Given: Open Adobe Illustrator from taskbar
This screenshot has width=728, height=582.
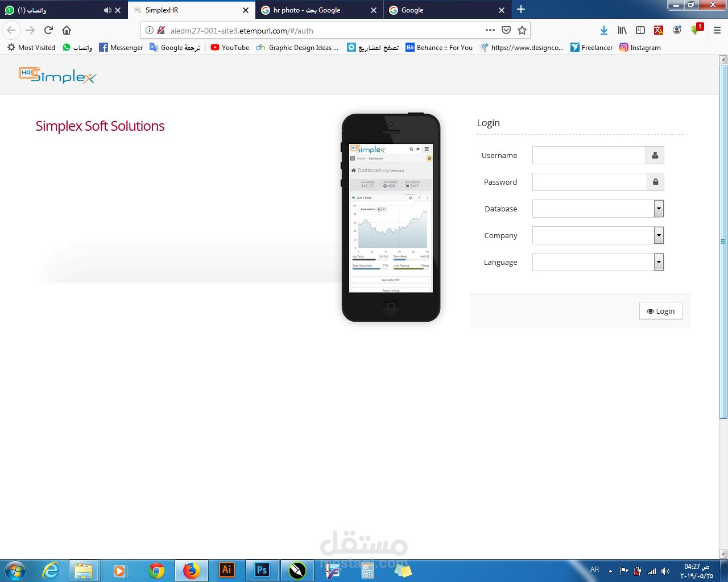Looking at the screenshot, I should click(x=226, y=570).
